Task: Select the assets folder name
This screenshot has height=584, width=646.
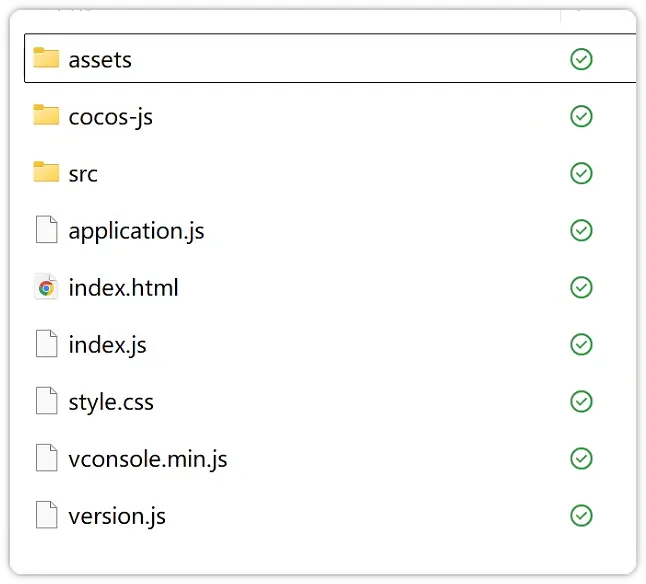Action: [100, 59]
